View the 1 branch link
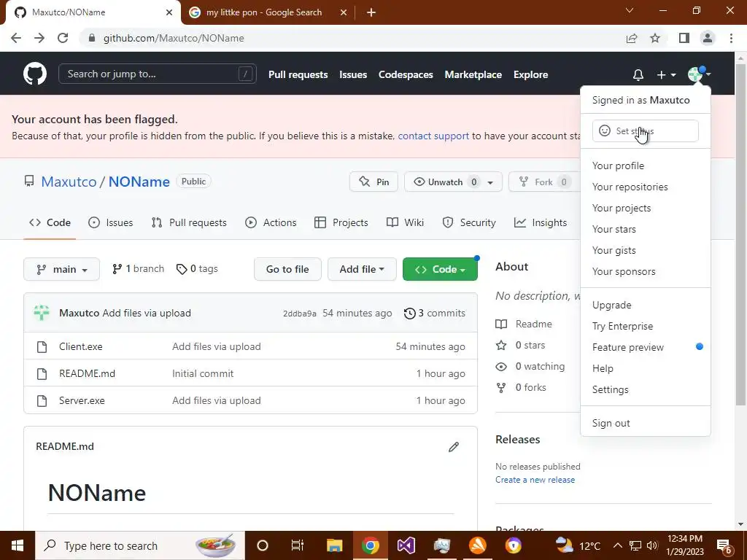Image resolution: width=747 pixels, height=560 pixels. (x=138, y=269)
